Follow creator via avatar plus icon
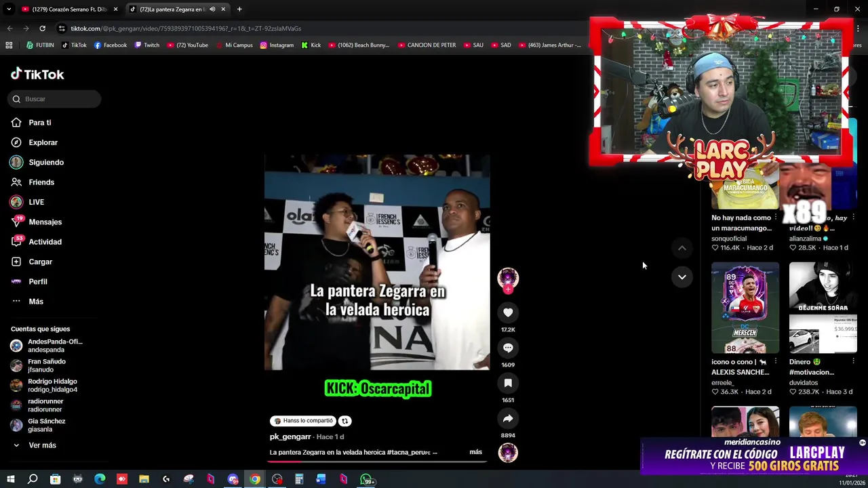 (x=508, y=289)
